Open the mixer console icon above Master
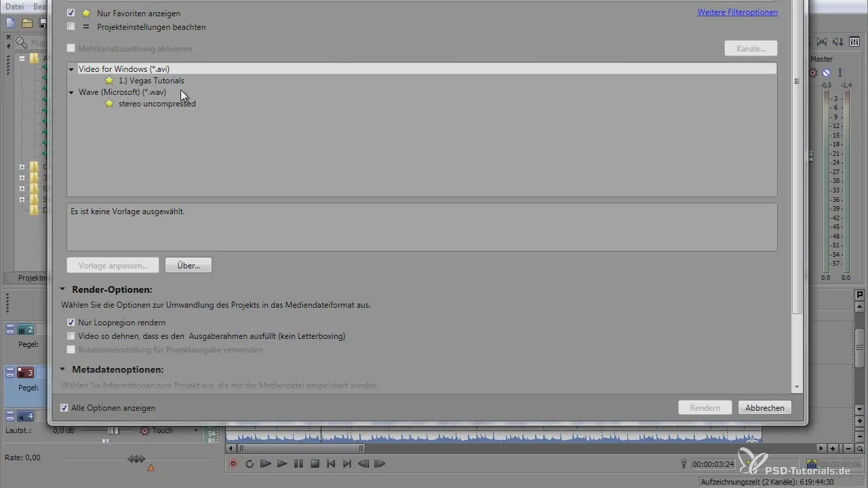Image resolution: width=868 pixels, height=488 pixels. 854,42
